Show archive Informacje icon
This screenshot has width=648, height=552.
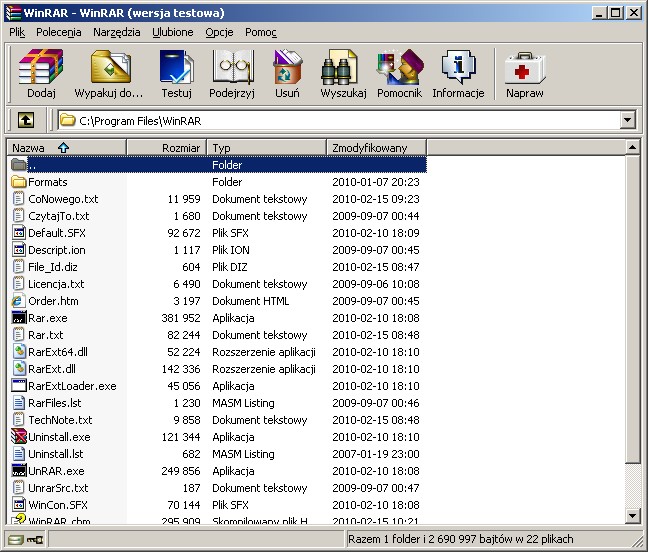click(458, 67)
